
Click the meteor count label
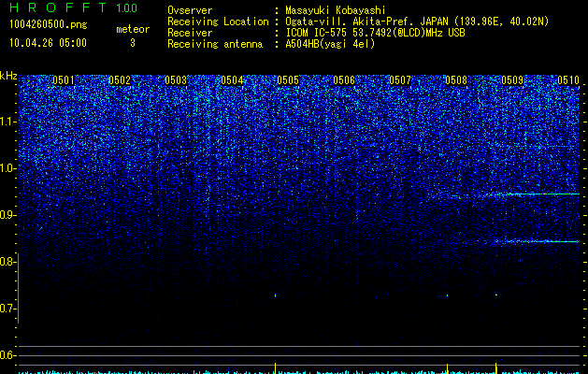click(x=133, y=29)
